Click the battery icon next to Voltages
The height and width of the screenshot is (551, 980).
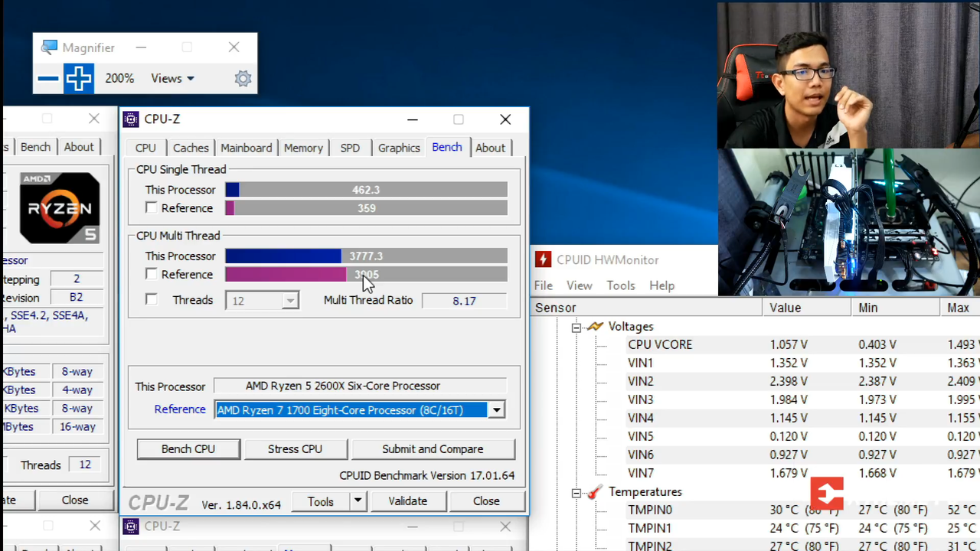pos(595,326)
